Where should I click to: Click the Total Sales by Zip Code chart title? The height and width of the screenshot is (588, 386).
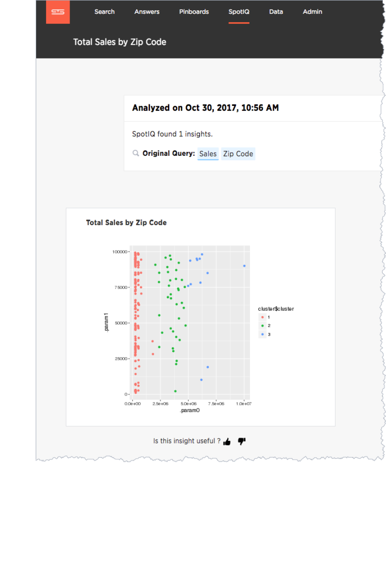point(126,222)
